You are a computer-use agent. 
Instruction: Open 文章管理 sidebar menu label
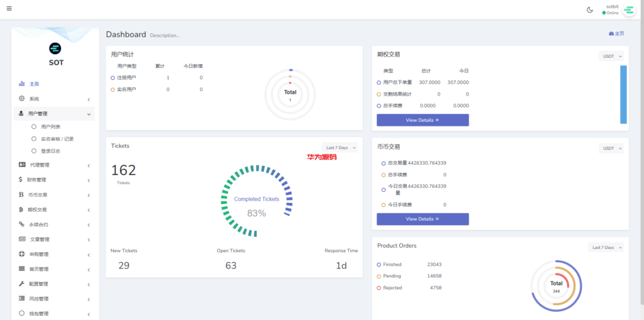coord(40,240)
